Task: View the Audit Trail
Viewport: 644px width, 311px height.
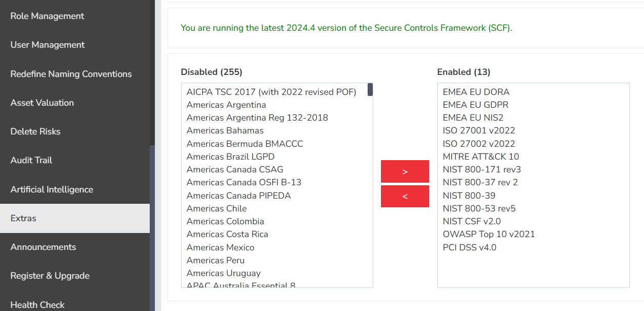Action: pyautogui.click(x=32, y=160)
